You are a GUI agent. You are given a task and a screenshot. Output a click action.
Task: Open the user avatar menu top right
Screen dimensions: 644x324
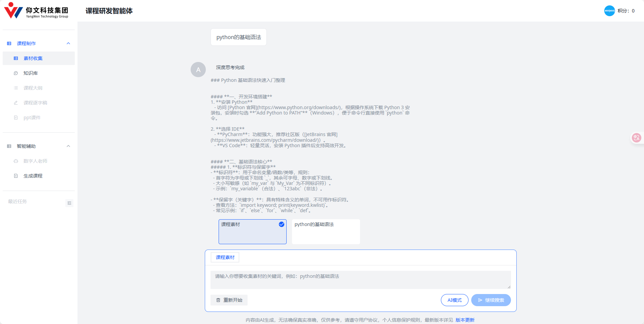pyautogui.click(x=609, y=10)
